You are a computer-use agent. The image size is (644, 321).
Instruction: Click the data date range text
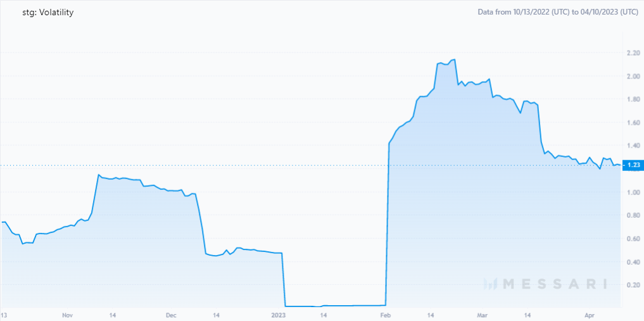pyautogui.click(x=558, y=12)
